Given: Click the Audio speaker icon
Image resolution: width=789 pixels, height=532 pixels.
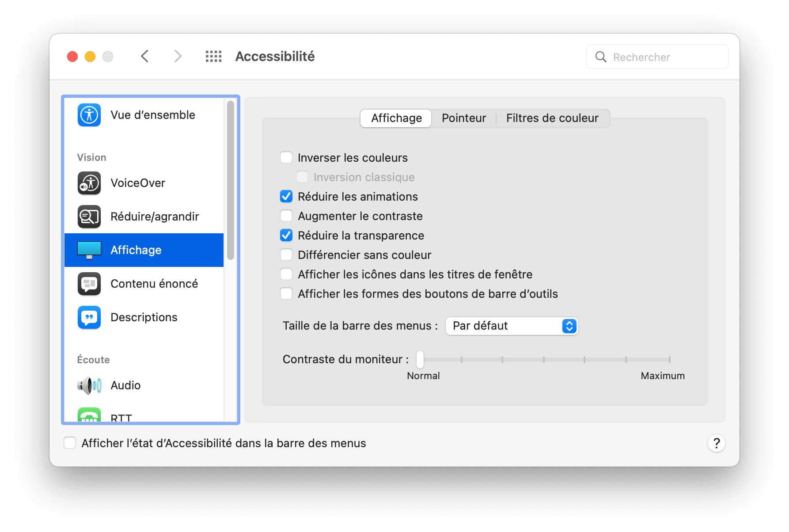Looking at the screenshot, I should pyautogui.click(x=89, y=385).
